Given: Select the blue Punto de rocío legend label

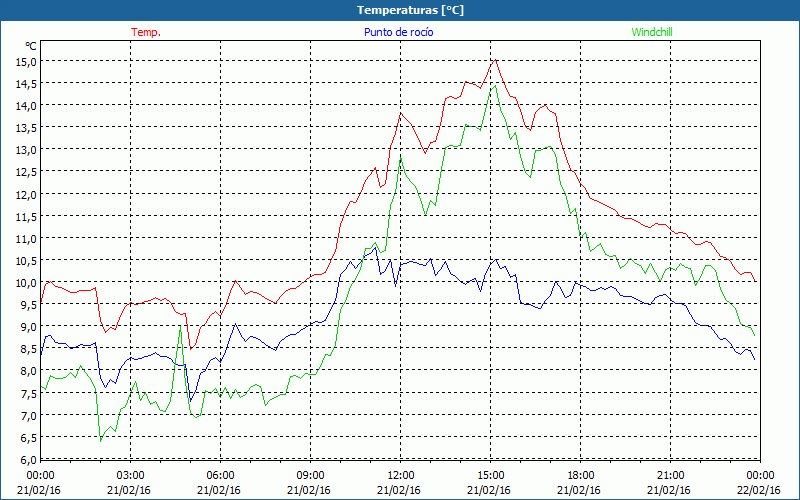Looking at the screenshot, I should coord(398,32).
